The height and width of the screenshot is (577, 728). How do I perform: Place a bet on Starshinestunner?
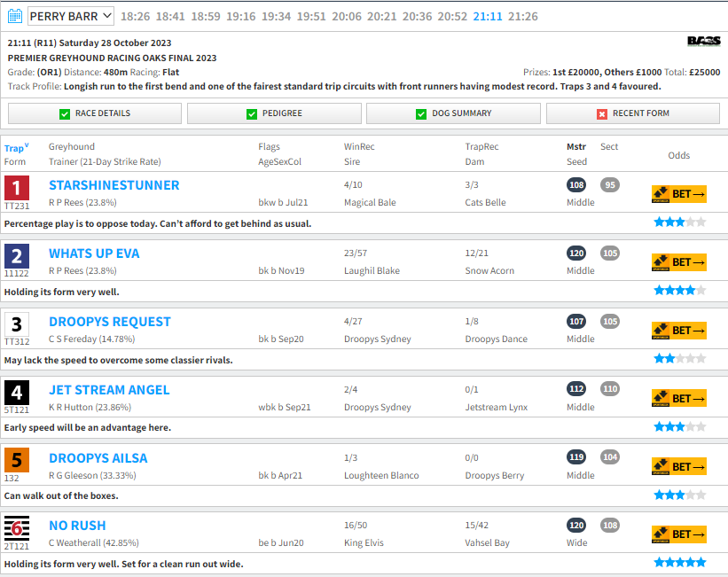coord(678,194)
